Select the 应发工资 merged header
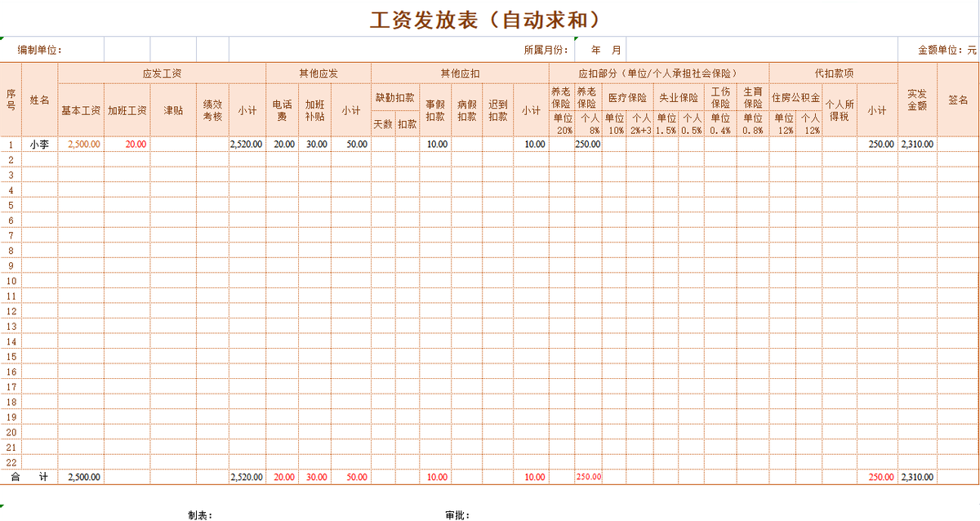 click(163, 72)
